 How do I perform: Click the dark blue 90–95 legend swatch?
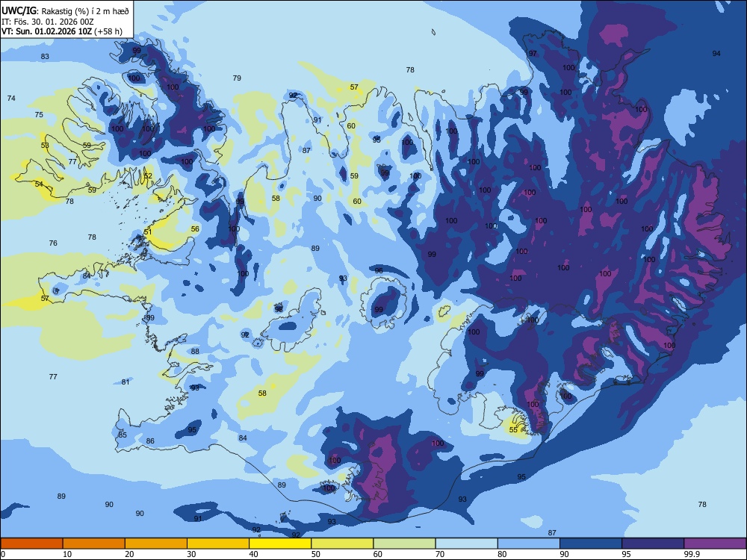point(591,544)
